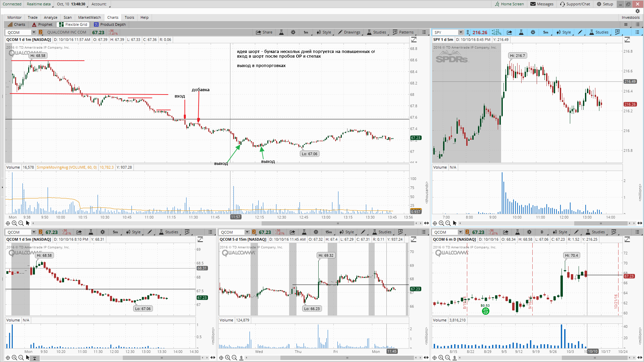Click the dollar axis icon under QCOM 15m chart
Image resolution: width=644 pixels, height=362 pixels.
(x=241, y=358)
